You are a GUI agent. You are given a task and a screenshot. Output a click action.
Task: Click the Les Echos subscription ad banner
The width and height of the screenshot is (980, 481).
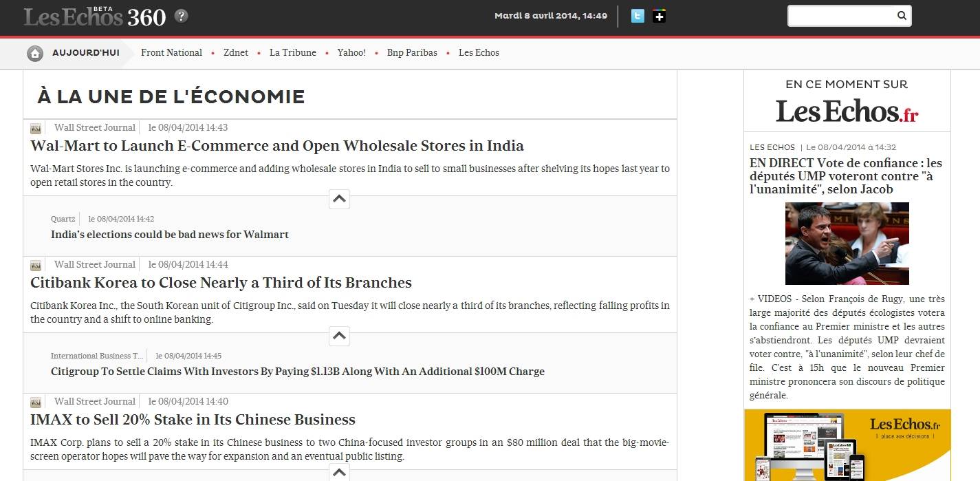[847, 445]
